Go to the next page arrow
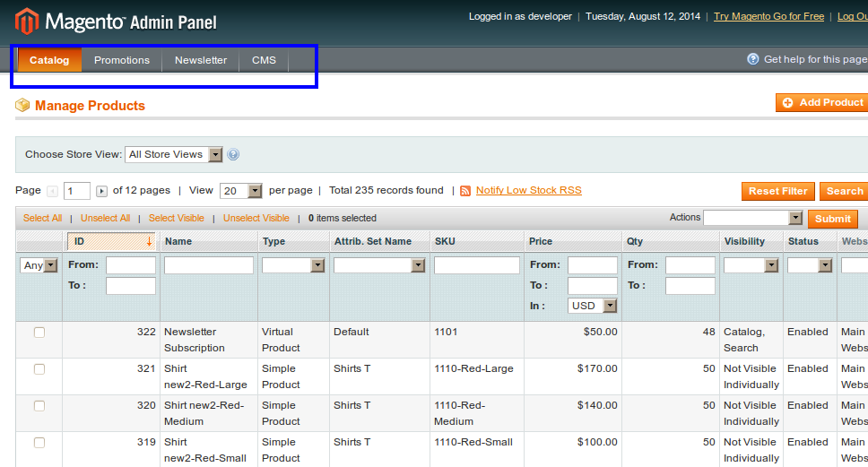Viewport: 868px width, 467px height. 101,191
